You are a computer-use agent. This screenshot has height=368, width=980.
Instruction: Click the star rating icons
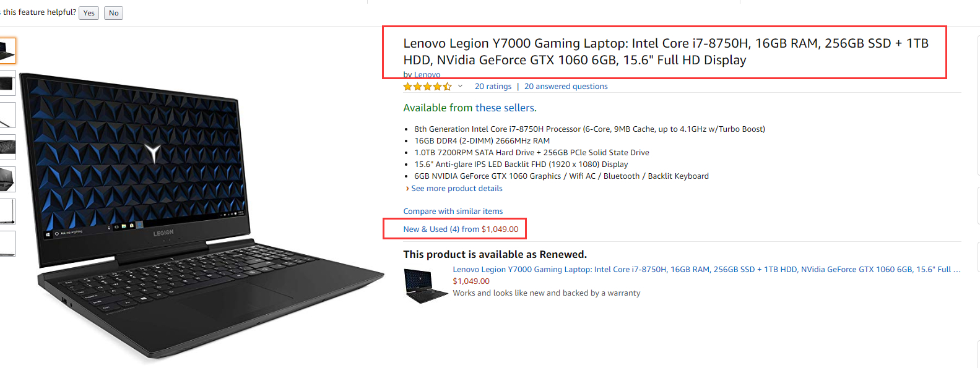(427, 87)
